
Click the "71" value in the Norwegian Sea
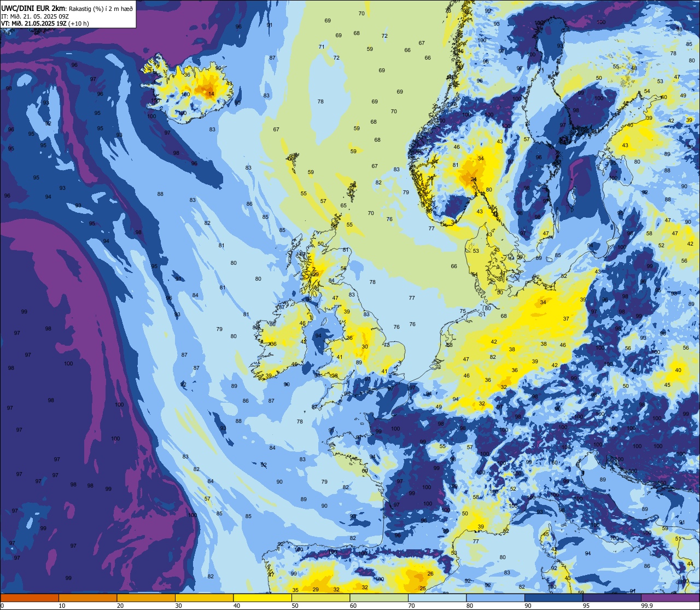coord(322,47)
